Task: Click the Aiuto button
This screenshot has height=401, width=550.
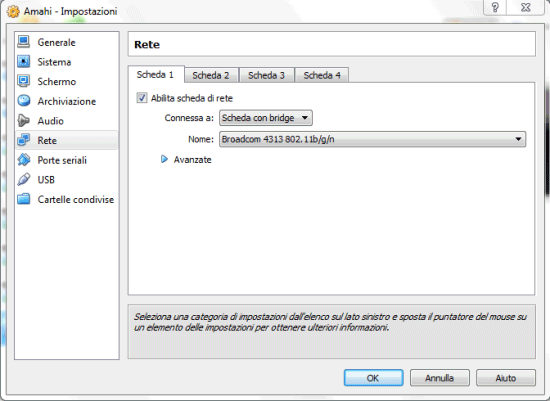Action: 506,378
